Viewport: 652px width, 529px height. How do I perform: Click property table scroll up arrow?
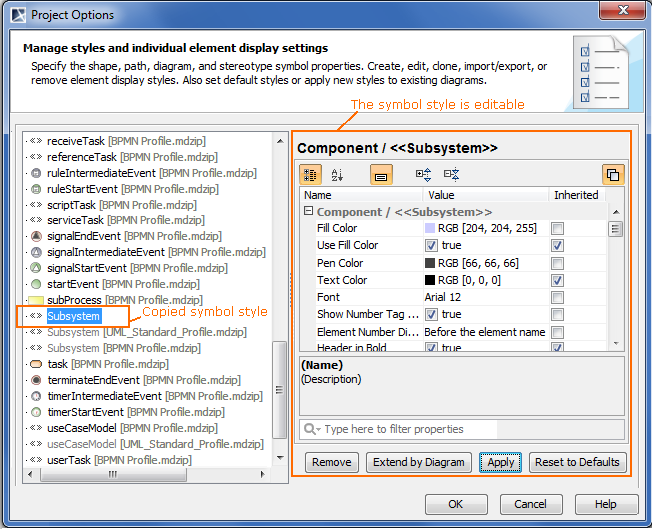pos(616,212)
